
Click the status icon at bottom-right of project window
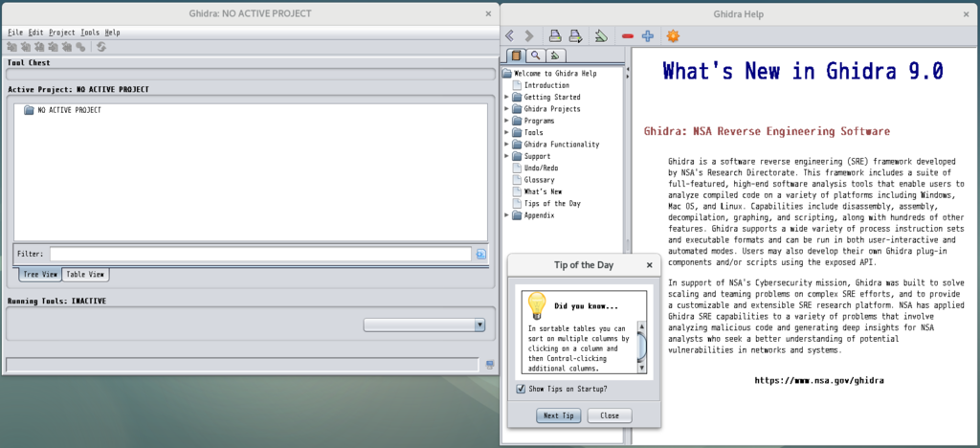pos(489,365)
